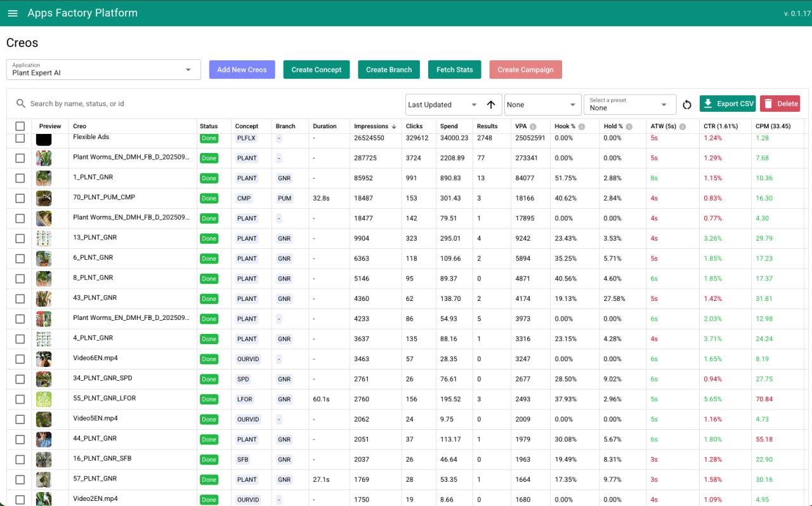This screenshot has height=506, width=812.
Task: Click the refresh icon beside preset selector
Action: pos(686,104)
